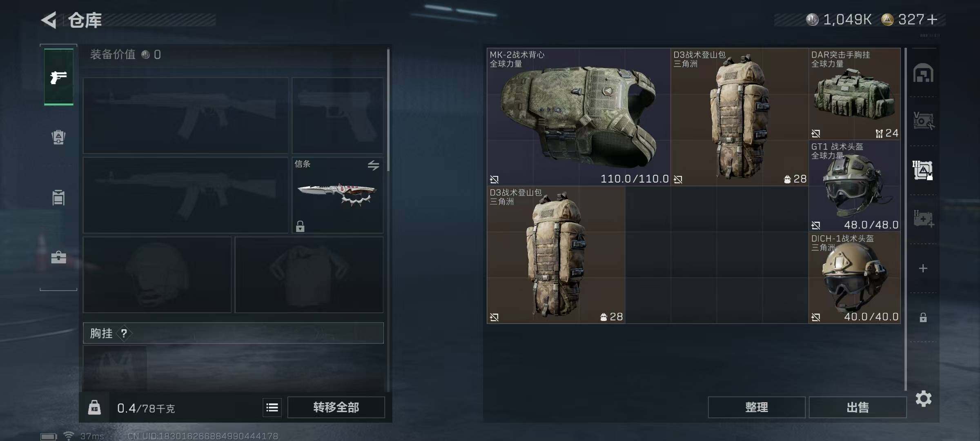Click the helmet category icon on right sidebar
Viewport: 980px width, 441px height.
pos(923,73)
